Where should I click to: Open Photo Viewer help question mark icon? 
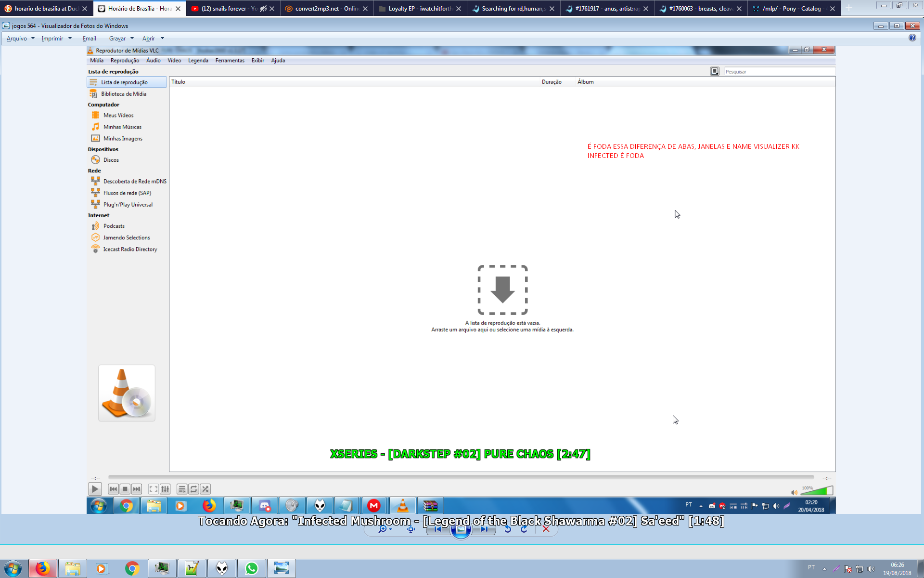912,38
